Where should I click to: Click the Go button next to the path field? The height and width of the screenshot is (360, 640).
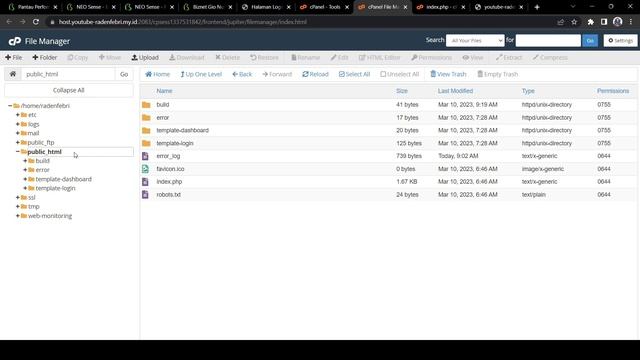click(124, 74)
